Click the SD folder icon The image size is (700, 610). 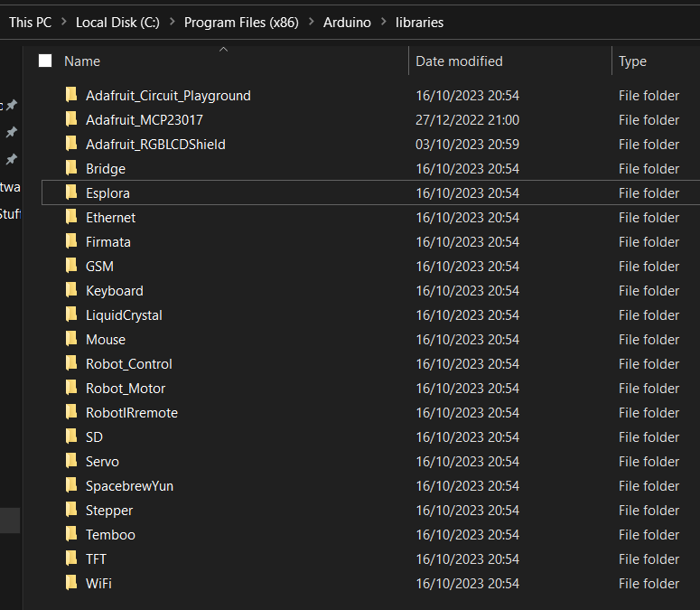(x=71, y=436)
